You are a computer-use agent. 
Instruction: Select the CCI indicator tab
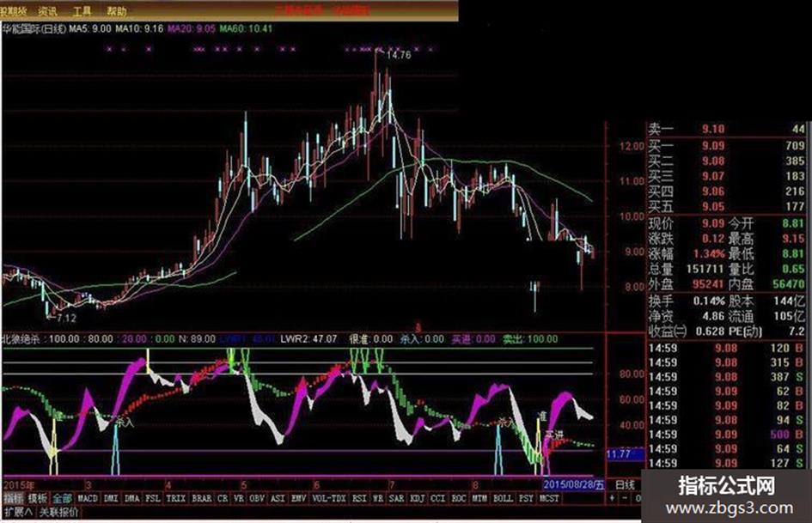coord(438,498)
